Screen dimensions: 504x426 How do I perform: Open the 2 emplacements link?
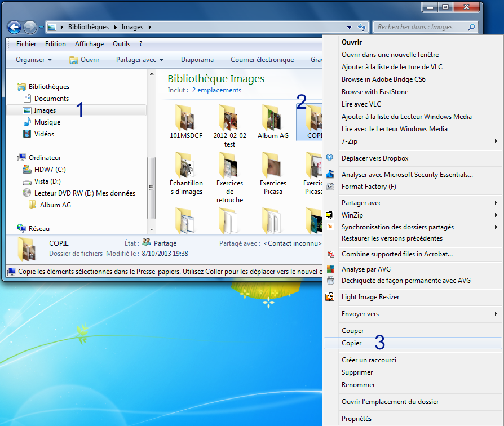pos(216,90)
